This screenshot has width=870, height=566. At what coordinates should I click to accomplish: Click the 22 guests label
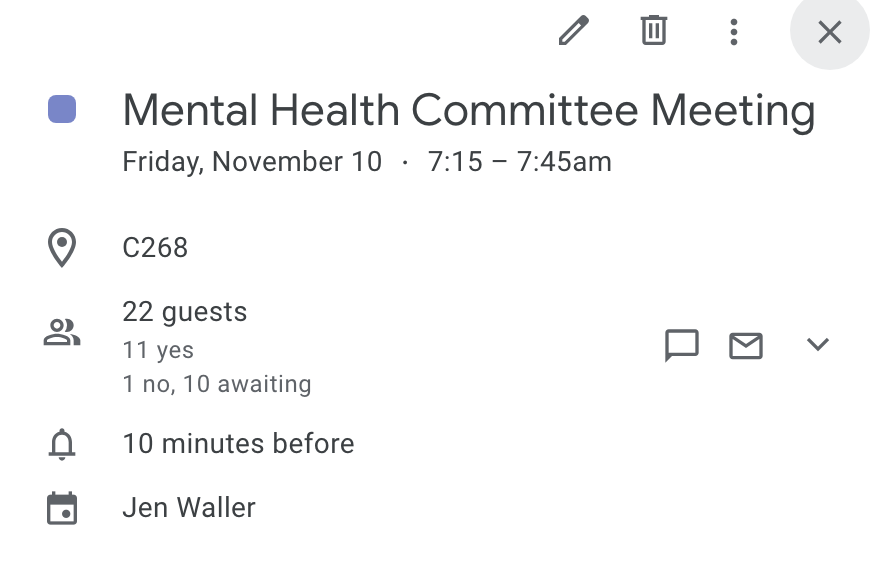(x=184, y=312)
